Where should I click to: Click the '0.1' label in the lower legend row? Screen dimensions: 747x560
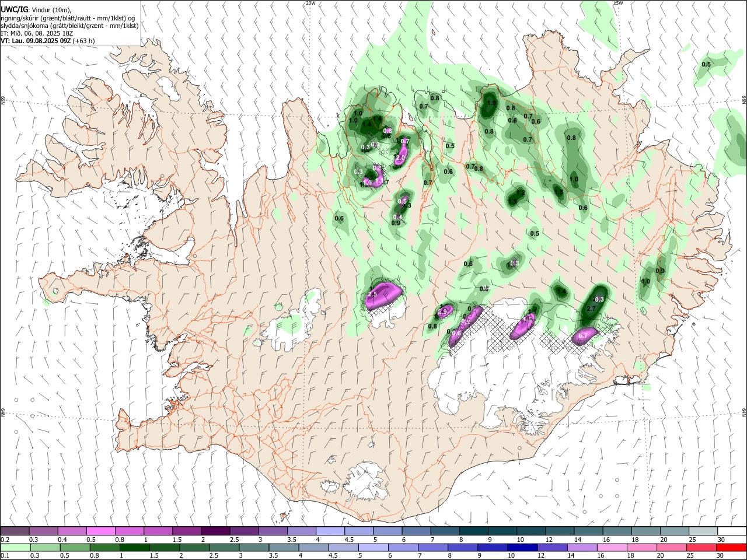pyautogui.click(x=5, y=555)
